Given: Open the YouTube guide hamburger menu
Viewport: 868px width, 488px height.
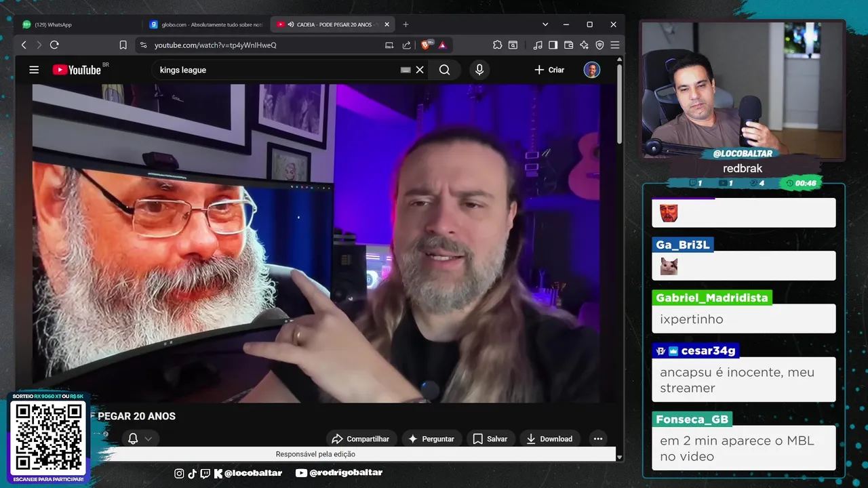Looking at the screenshot, I should [x=34, y=70].
